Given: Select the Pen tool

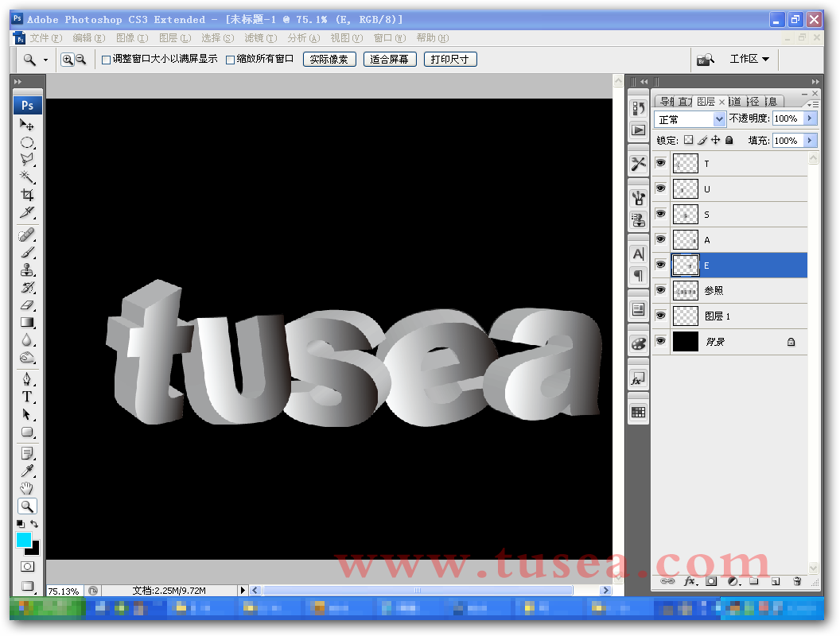Looking at the screenshot, I should [x=27, y=379].
